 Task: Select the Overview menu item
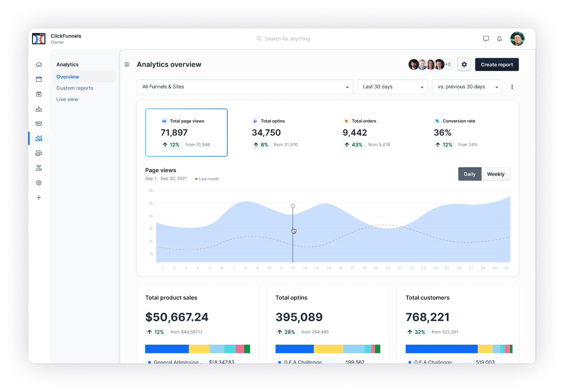pos(68,77)
